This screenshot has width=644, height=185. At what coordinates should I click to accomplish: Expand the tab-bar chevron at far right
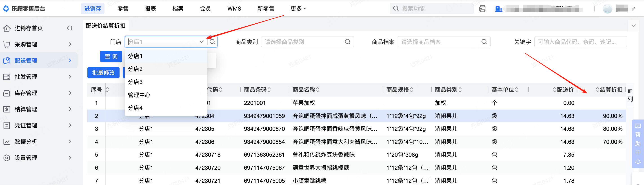pos(633,25)
